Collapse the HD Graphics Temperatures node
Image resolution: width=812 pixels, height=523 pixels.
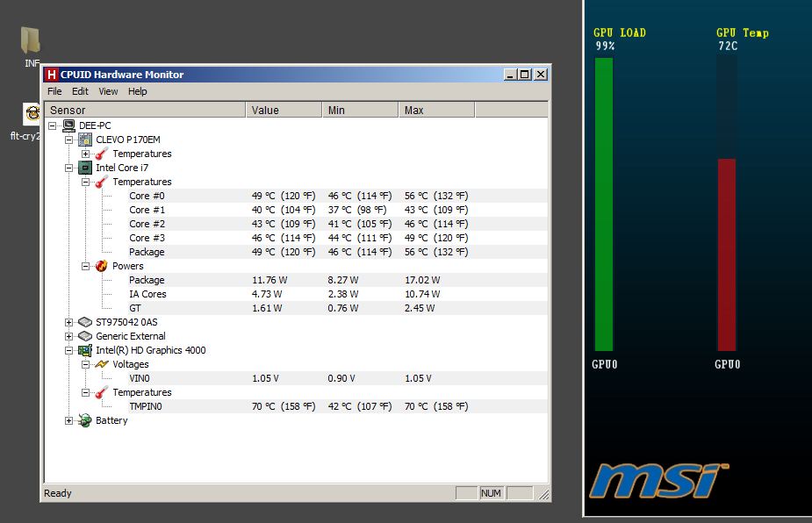tap(85, 392)
